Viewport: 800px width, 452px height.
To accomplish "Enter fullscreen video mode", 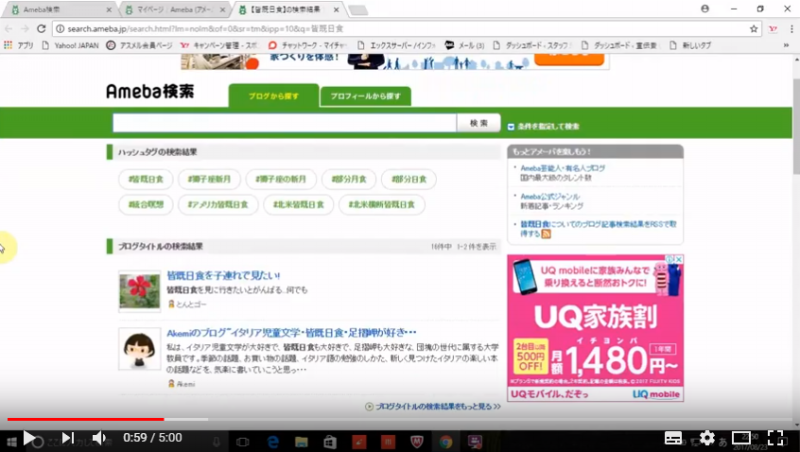I will [x=776, y=438].
